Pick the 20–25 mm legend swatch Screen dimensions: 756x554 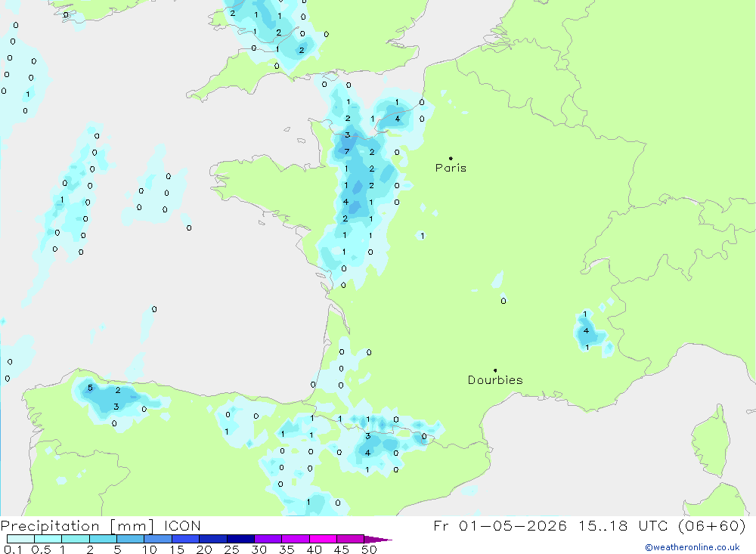(x=213, y=539)
